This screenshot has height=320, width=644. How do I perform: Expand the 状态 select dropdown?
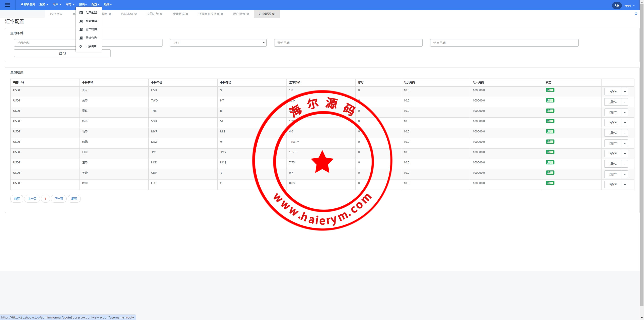218,43
